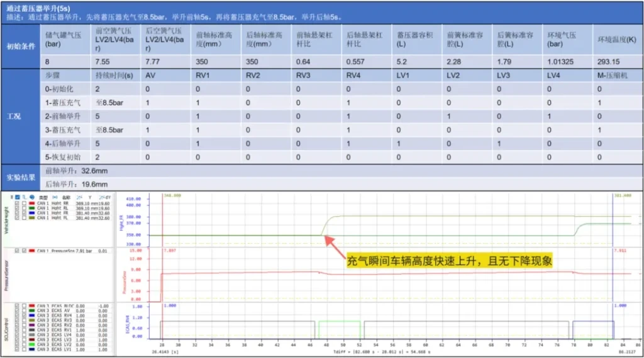
Task: Uncheck first checkbox of Hght RR signal
Action: tap(16, 203)
